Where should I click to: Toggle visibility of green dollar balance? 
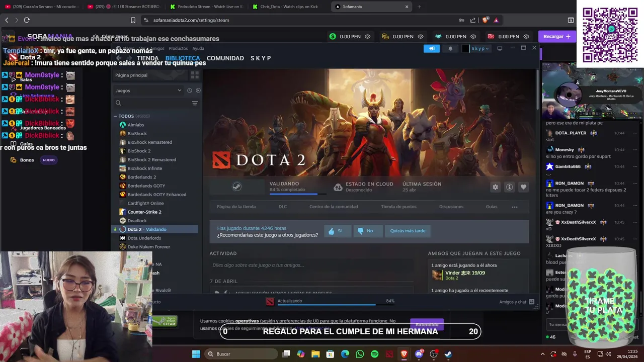click(367, 36)
